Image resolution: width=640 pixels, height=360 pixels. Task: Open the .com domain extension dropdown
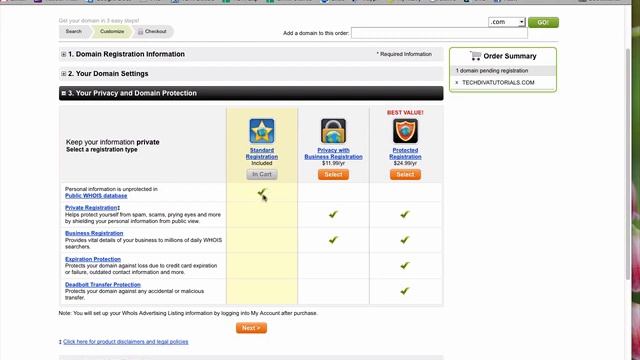[507, 22]
